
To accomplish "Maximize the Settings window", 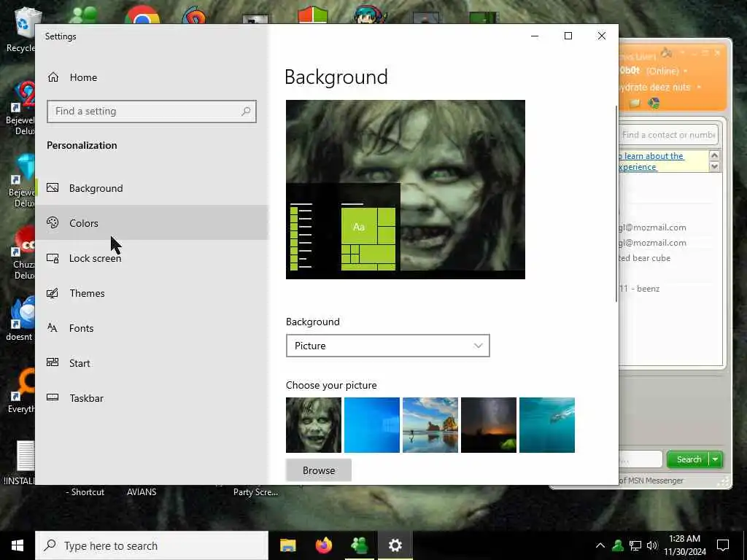I will [x=568, y=36].
